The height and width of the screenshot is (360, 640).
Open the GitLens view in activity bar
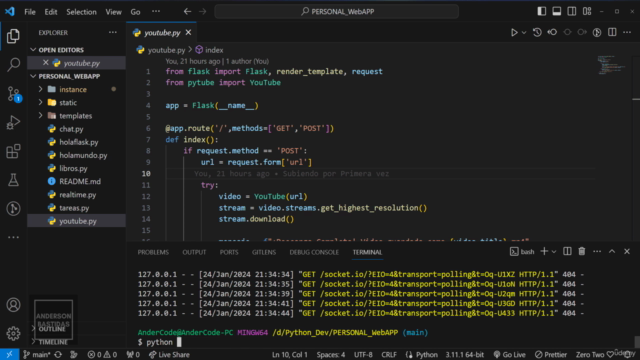click(13, 209)
